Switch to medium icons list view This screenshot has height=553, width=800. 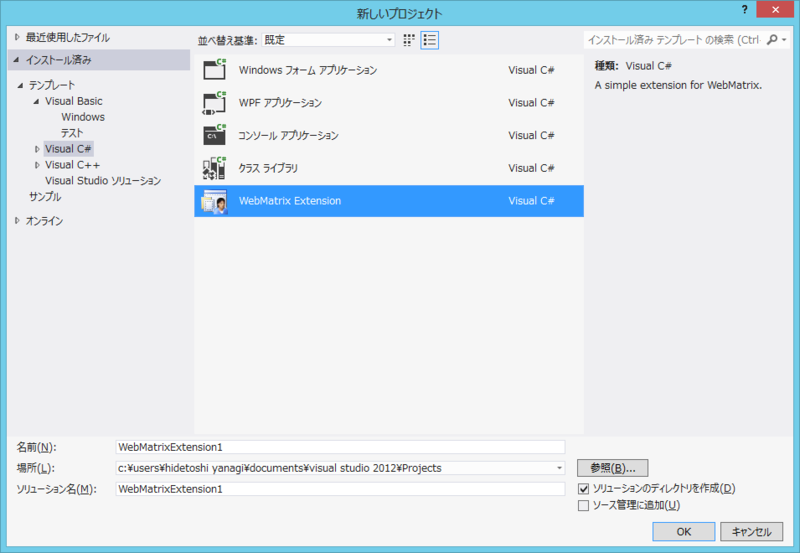coord(430,40)
